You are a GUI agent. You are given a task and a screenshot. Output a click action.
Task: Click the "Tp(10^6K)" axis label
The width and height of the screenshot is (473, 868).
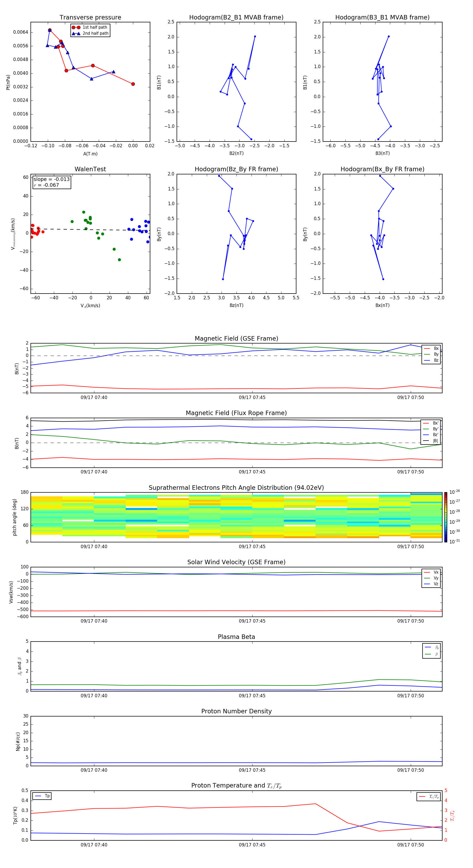pos(15,815)
